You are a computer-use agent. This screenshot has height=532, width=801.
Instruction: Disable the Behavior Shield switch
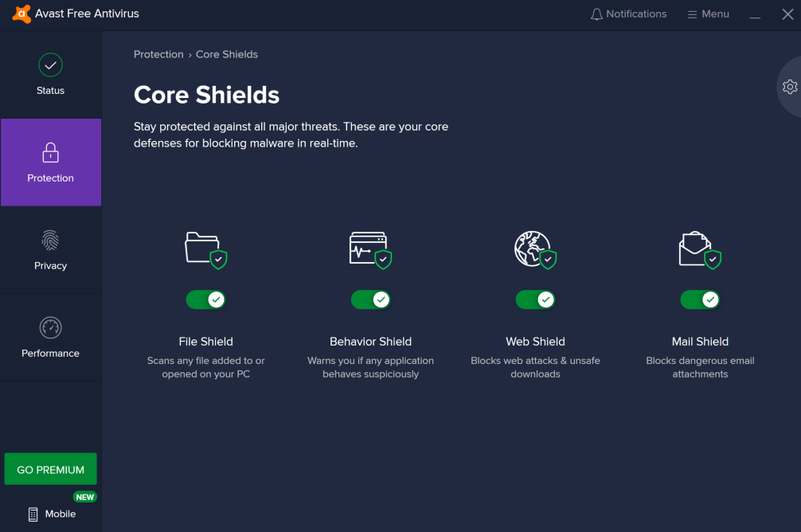click(370, 299)
